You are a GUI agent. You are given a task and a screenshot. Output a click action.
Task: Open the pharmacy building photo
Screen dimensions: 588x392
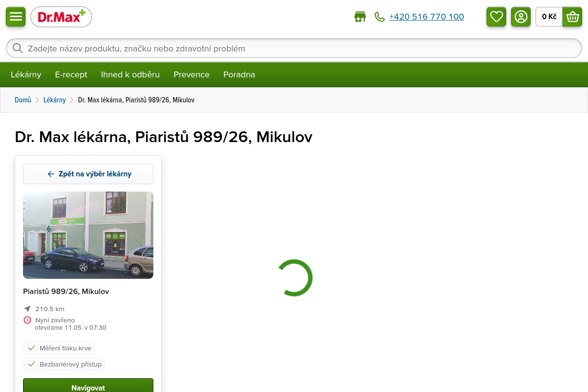pyautogui.click(x=88, y=235)
